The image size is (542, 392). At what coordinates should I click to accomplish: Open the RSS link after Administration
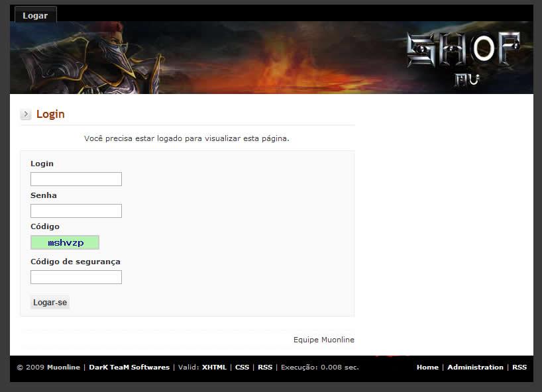pos(519,367)
